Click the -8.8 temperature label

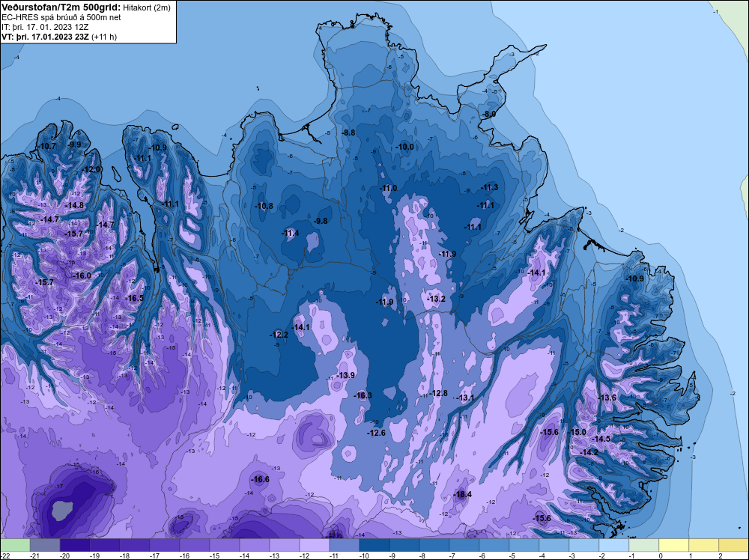coord(349,133)
